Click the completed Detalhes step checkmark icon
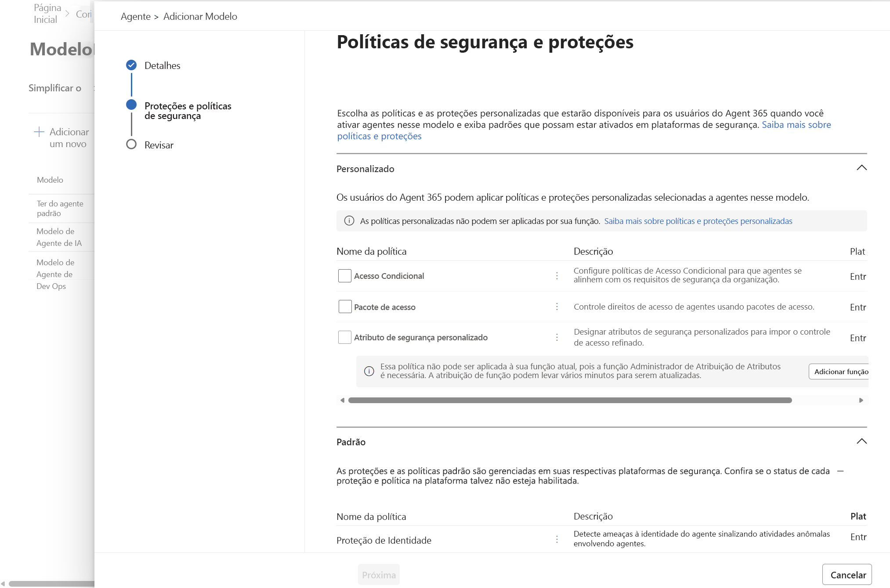 pos(131,65)
